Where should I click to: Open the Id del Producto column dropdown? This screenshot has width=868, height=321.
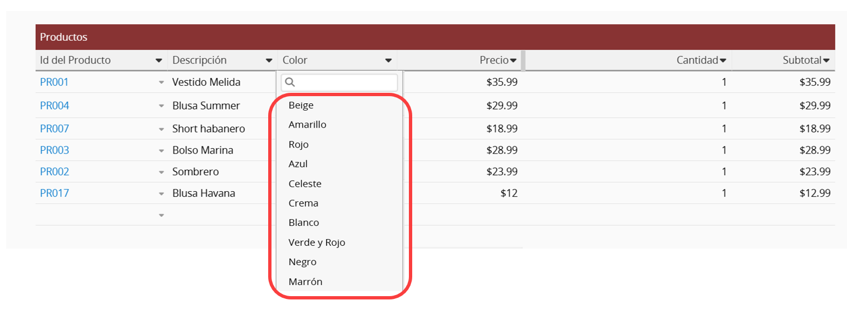[159, 61]
